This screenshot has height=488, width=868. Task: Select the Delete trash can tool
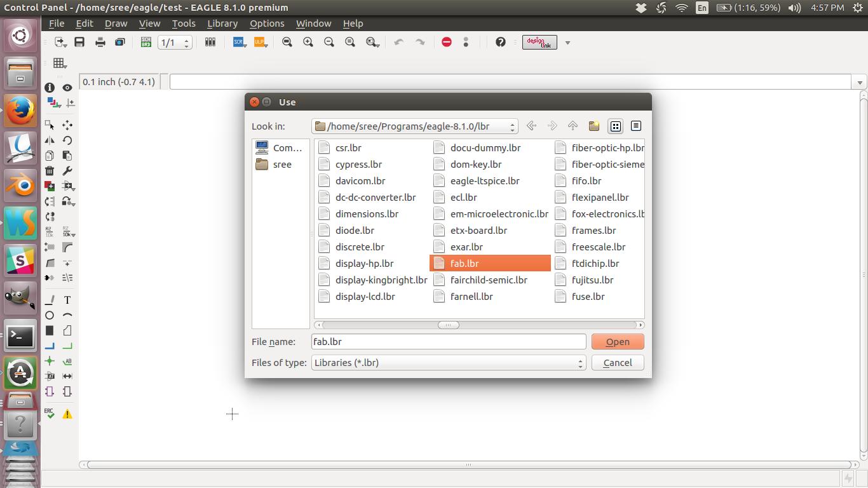click(x=50, y=171)
